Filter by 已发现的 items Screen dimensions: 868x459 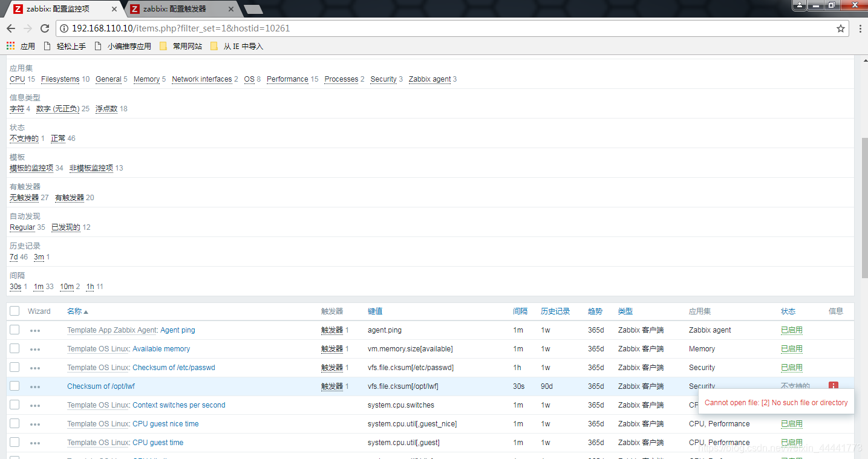66,227
